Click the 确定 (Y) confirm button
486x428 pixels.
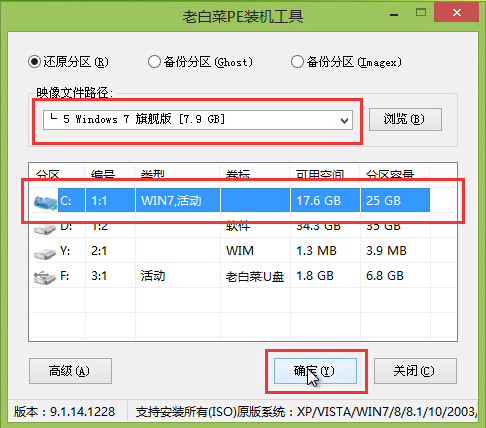click(x=315, y=371)
